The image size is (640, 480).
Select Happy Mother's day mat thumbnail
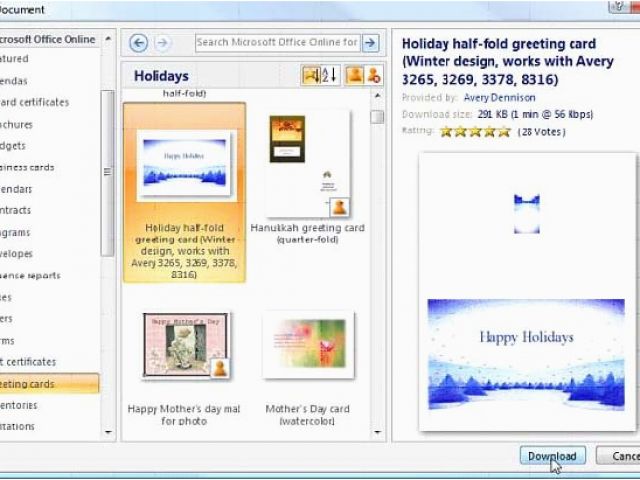(185, 345)
